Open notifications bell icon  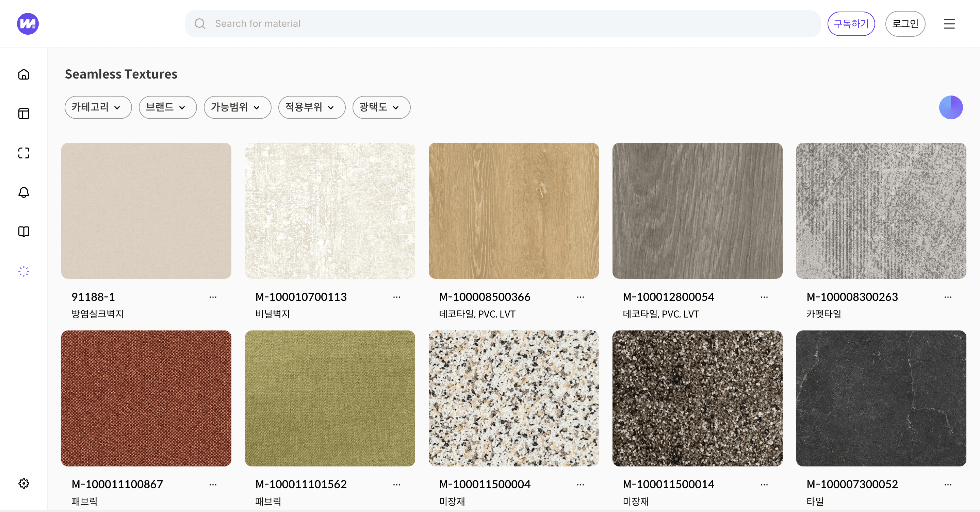tap(23, 192)
